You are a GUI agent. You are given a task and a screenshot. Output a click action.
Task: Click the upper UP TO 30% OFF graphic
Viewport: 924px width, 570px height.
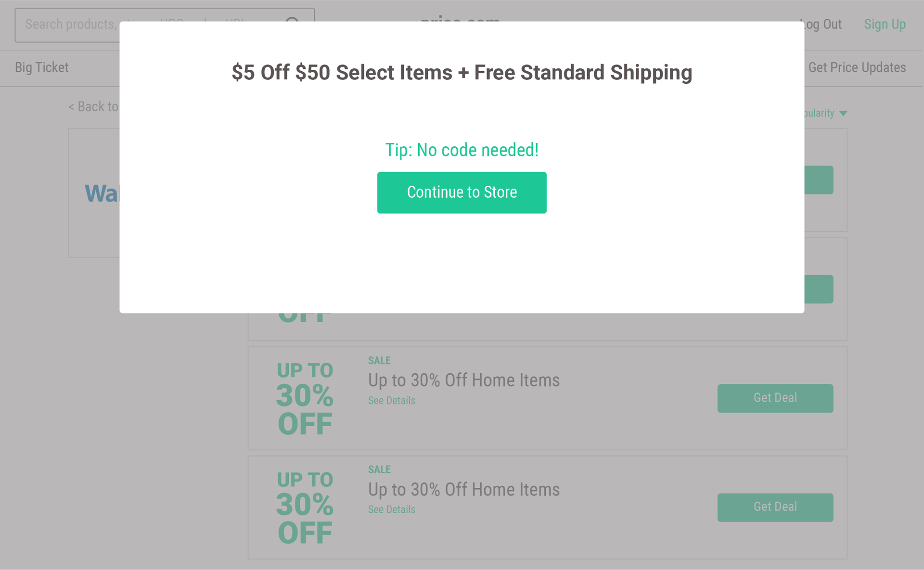click(305, 398)
